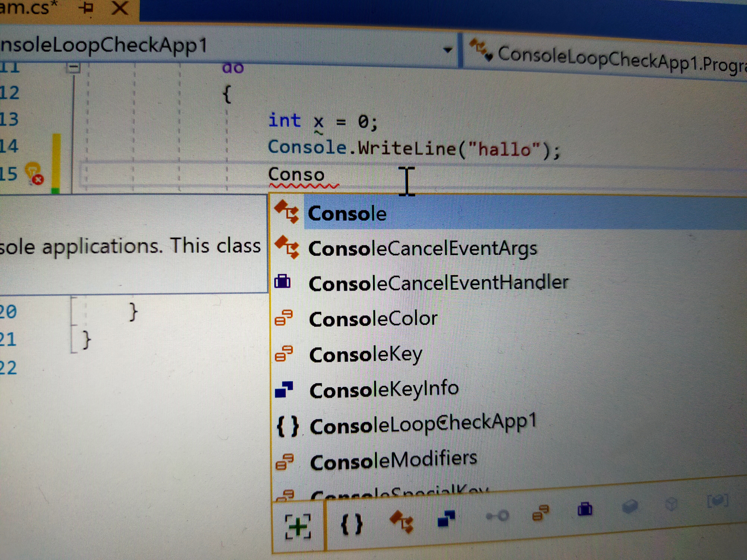The width and height of the screenshot is (747, 560).
Task: Pin the Program.cs tab
Action: pyautogui.click(x=86, y=8)
